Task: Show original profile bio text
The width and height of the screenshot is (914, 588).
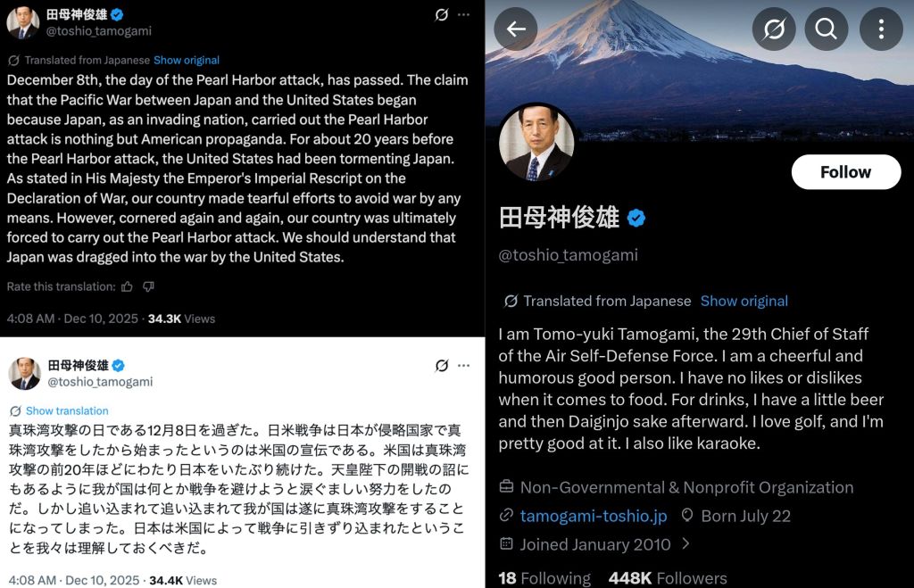Action: pyautogui.click(x=744, y=301)
